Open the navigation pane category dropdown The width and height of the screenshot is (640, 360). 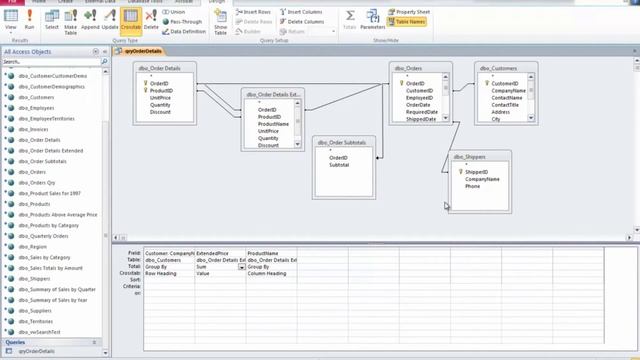click(96, 51)
